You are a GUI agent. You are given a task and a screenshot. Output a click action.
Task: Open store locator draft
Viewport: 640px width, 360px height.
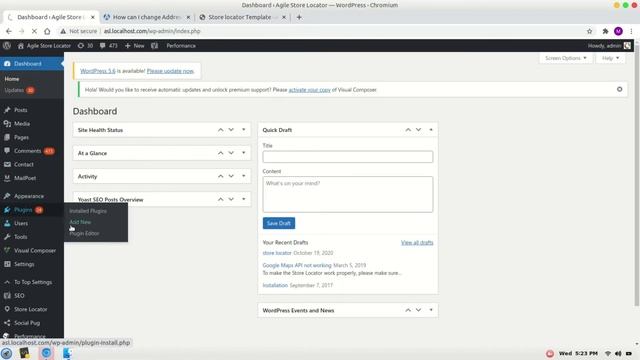(277, 253)
